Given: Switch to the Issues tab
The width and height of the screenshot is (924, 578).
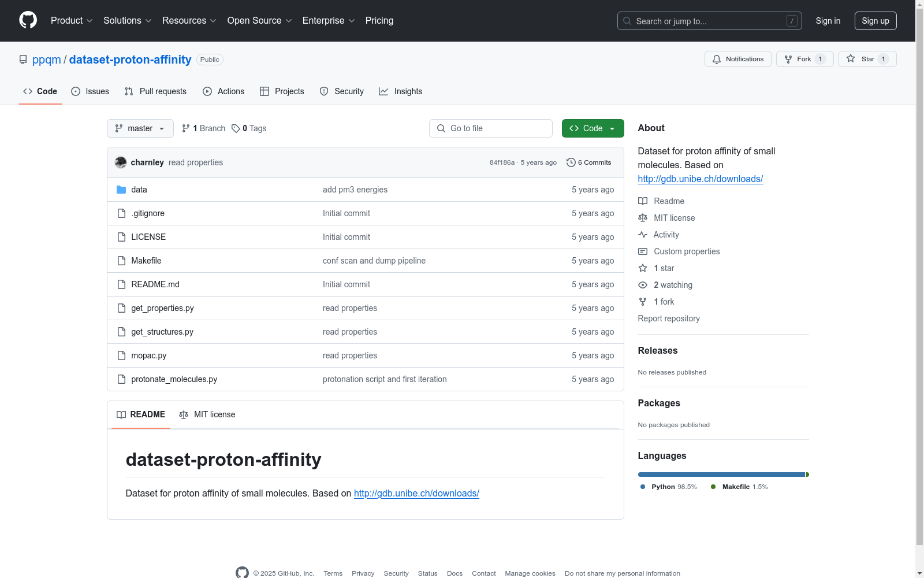Looking at the screenshot, I should tap(90, 91).
